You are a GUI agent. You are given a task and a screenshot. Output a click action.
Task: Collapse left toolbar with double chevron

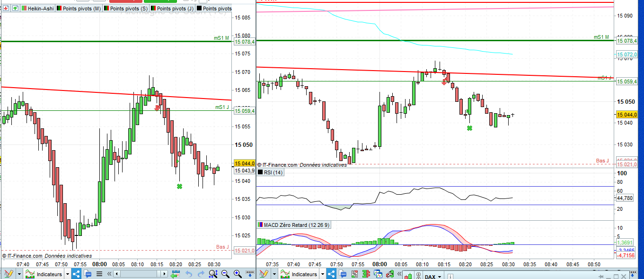pyautogui.click(x=109, y=274)
